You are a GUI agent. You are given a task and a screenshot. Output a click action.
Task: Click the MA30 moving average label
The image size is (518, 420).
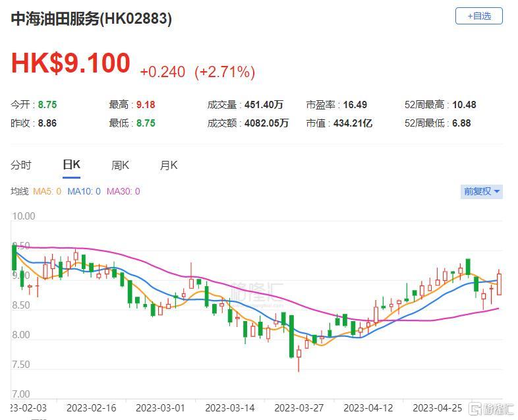(123, 191)
